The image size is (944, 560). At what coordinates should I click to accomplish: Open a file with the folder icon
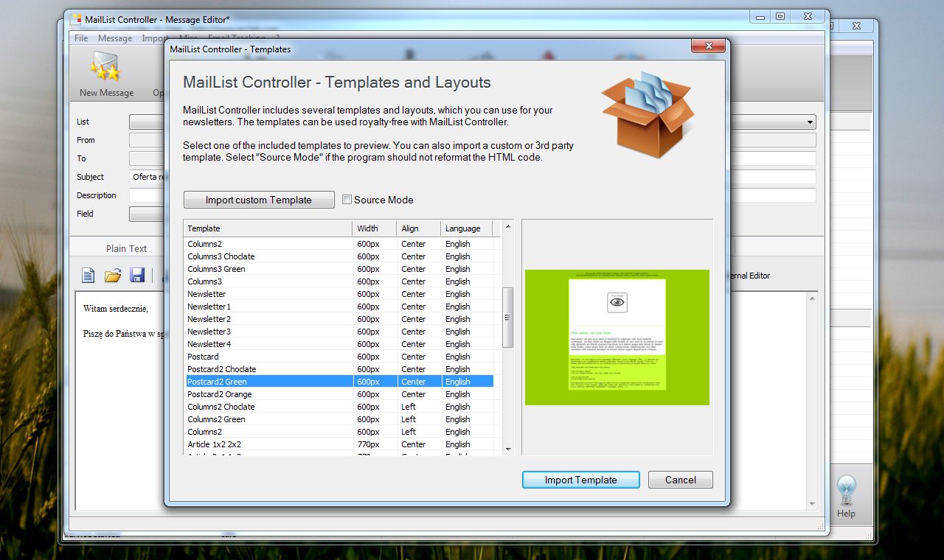[x=113, y=276]
